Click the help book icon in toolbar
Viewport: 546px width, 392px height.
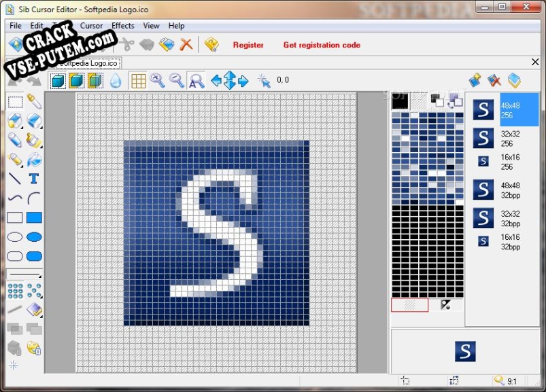tap(211, 45)
